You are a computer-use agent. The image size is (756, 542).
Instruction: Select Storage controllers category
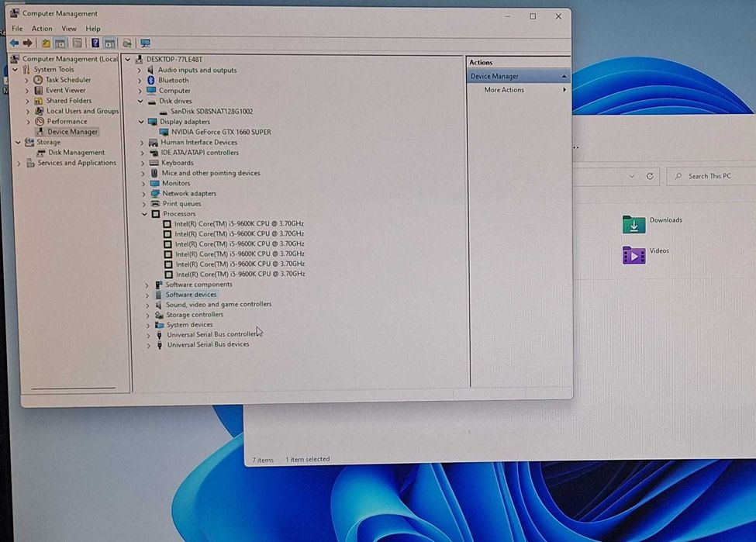pyautogui.click(x=195, y=314)
